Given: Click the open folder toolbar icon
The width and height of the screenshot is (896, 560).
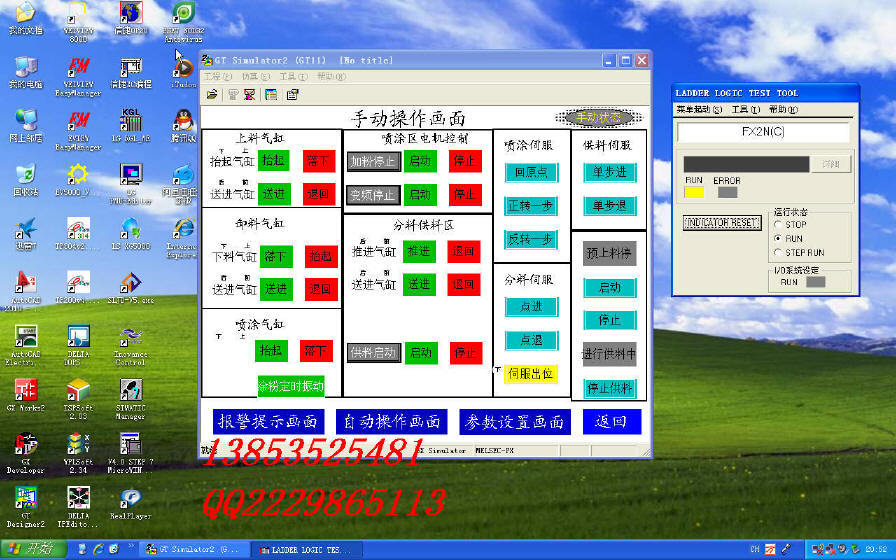Looking at the screenshot, I should coord(212,94).
